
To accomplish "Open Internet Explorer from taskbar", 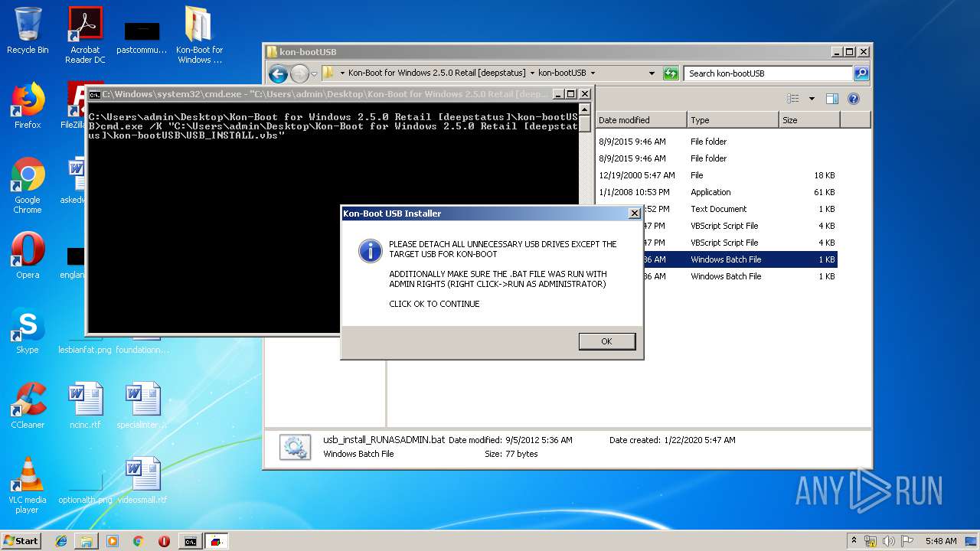I will [61, 541].
